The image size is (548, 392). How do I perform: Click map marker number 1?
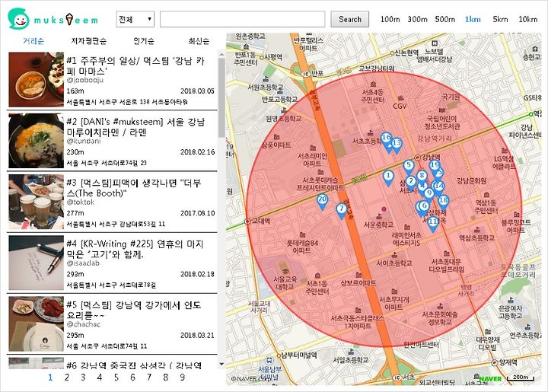388,177
